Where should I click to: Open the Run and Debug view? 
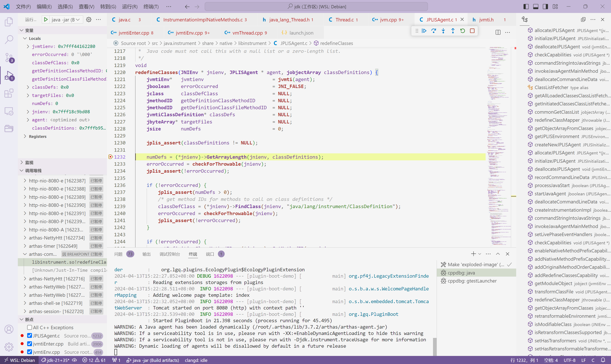click(9, 76)
